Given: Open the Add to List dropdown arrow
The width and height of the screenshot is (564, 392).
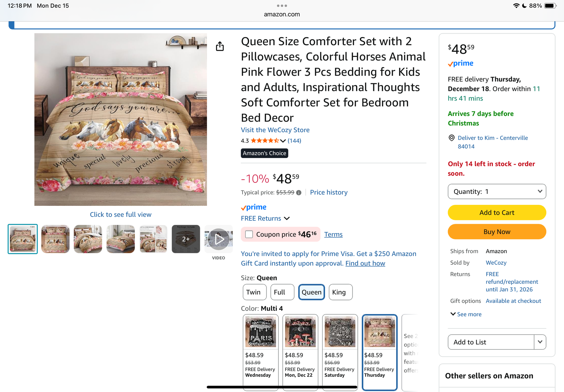Looking at the screenshot, I should 540,342.
